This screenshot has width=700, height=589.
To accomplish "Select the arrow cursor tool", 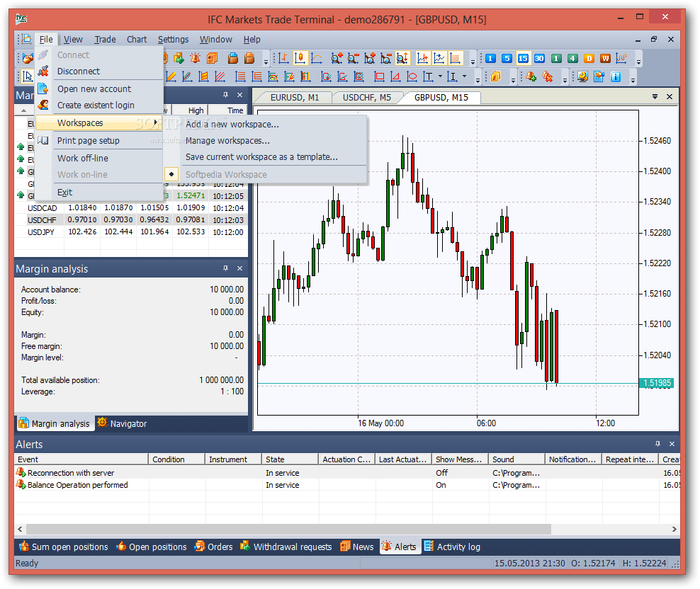I will pos(28,76).
